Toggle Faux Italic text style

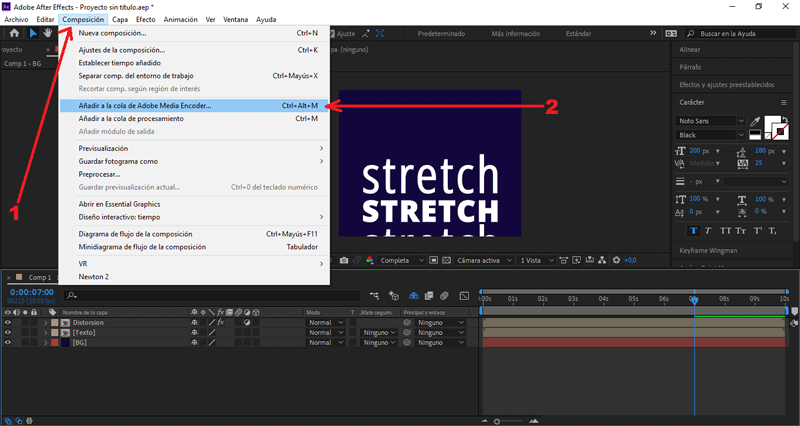(708, 231)
